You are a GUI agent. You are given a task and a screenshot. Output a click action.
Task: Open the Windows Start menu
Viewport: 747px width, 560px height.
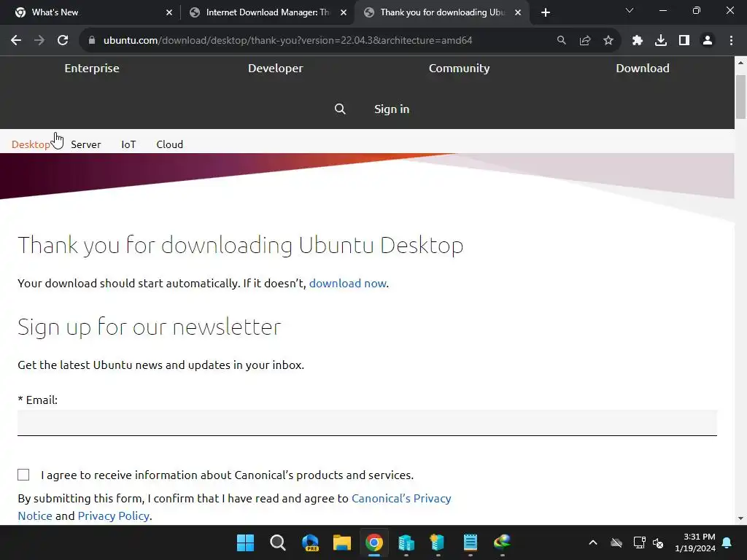pyautogui.click(x=245, y=542)
